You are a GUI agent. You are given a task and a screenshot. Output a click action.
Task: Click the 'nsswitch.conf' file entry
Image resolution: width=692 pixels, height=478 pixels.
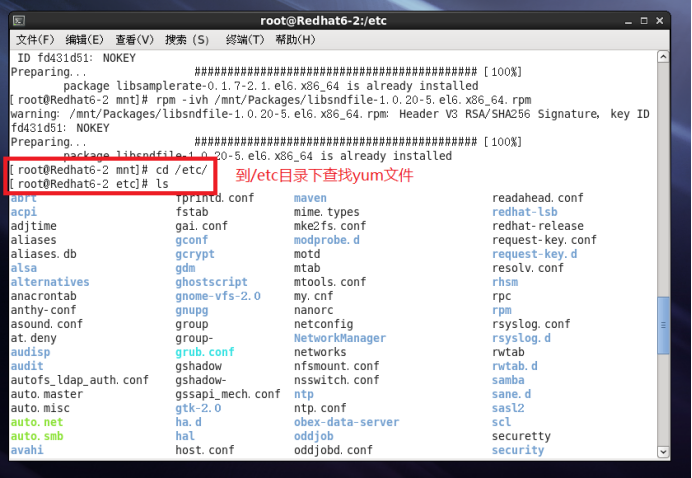(x=337, y=380)
